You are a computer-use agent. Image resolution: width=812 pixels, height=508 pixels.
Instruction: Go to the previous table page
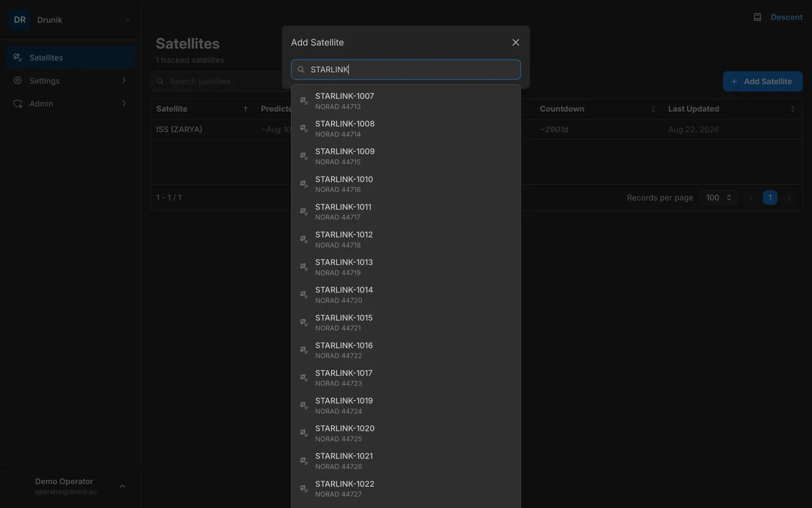click(751, 198)
